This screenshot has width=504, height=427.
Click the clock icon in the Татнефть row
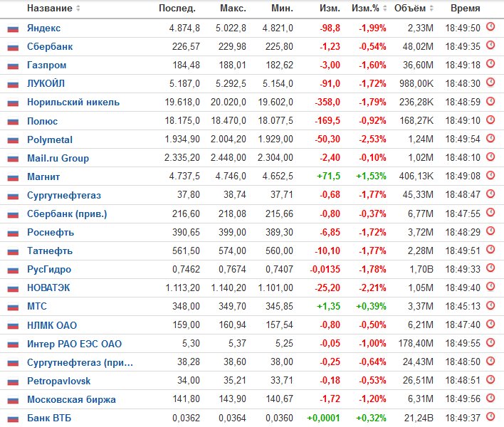(490, 249)
